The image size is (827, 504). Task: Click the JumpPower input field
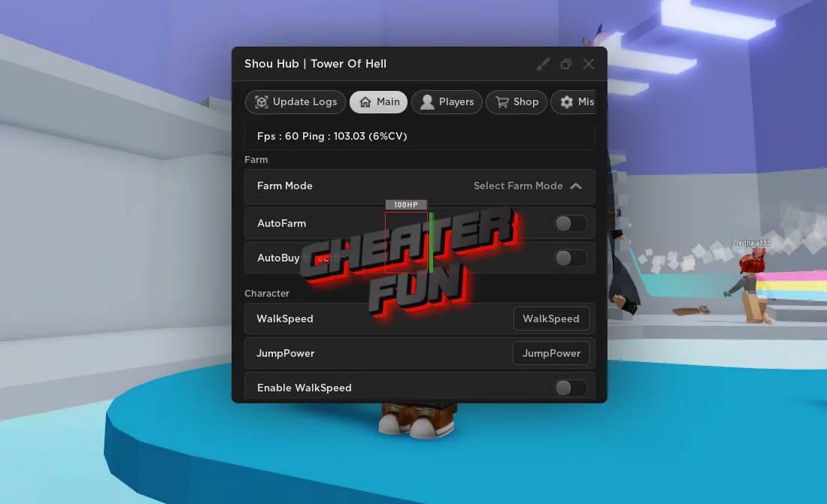[551, 353]
